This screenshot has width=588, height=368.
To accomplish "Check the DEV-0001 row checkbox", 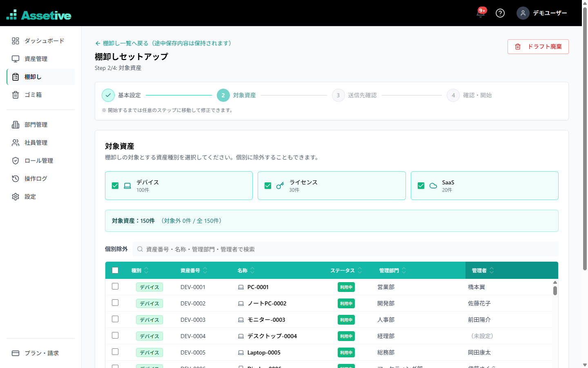I will click(115, 286).
